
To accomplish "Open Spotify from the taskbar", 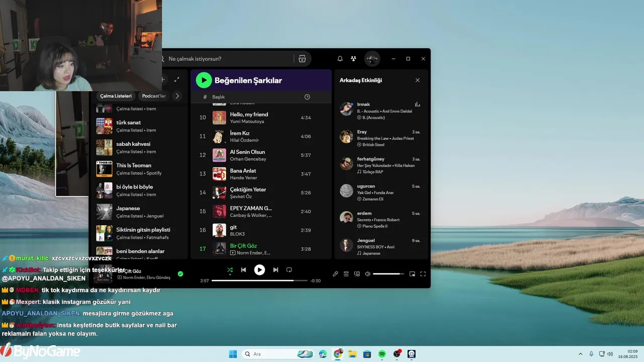I will pyautogui.click(x=382, y=354).
